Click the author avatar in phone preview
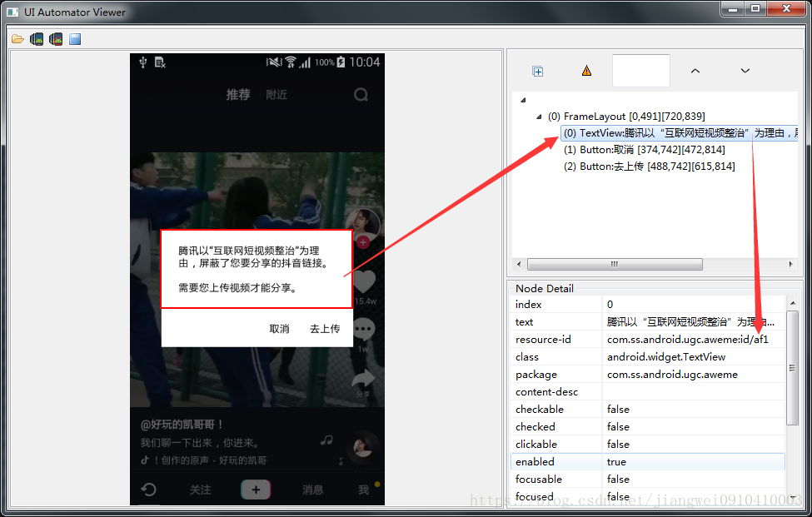The image size is (812, 517). [363, 224]
